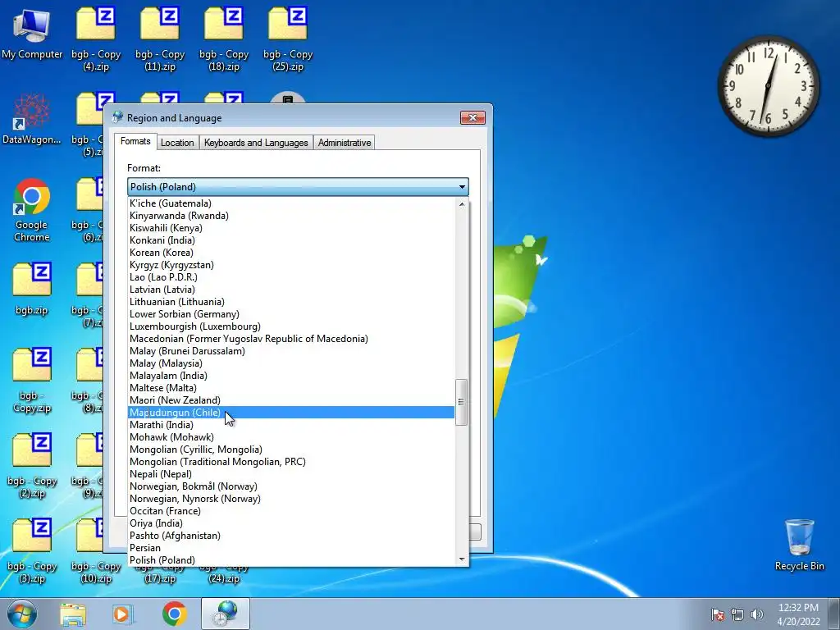Choose Mongolian (Cyrillic, Mongolia) format
The height and width of the screenshot is (630, 840).
tap(291, 450)
